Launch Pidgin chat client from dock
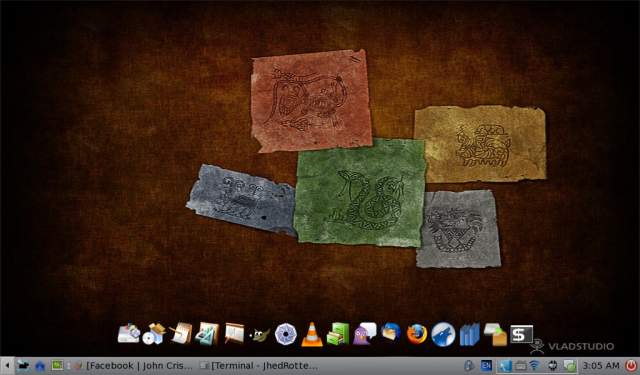 [x=364, y=334]
